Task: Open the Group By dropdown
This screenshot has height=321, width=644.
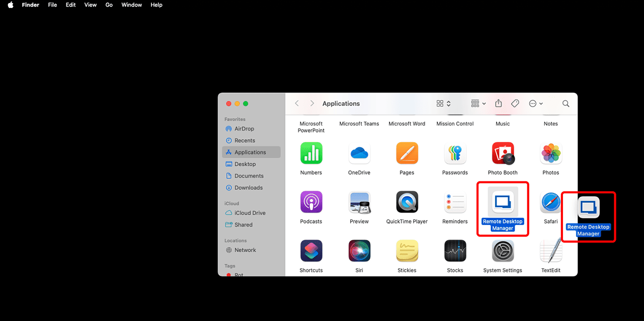Action: [478, 103]
